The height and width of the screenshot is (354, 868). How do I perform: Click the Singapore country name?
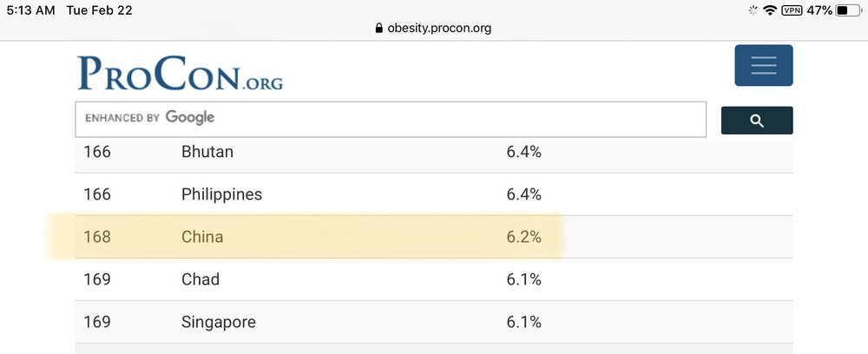219,322
